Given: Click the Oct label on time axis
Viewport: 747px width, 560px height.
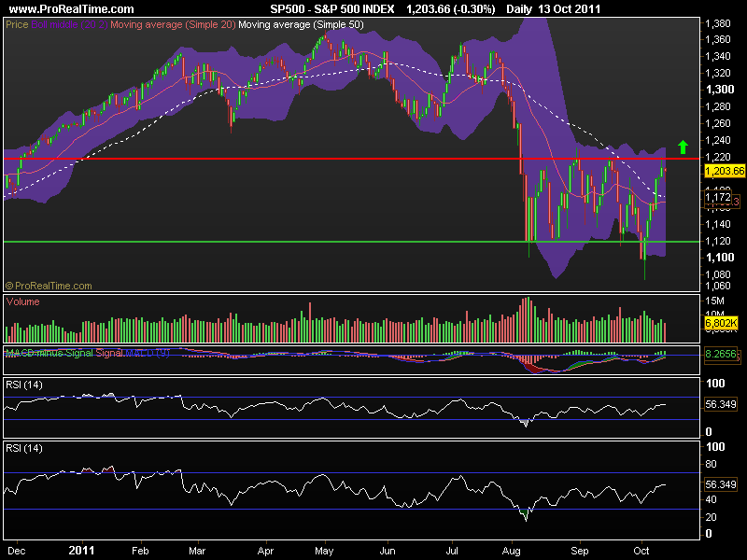Looking at the screenshot, I should 641,551.
